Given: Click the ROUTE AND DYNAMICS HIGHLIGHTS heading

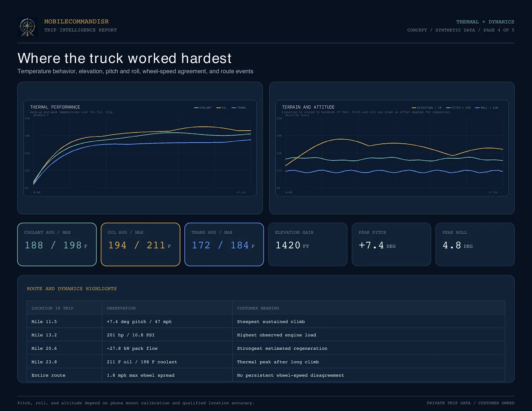Looking at the screenshot, I should click(72, 289).
